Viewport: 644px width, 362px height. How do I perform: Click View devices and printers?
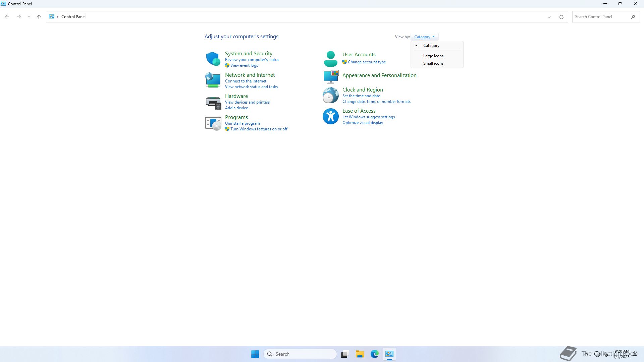pos(247,102)
